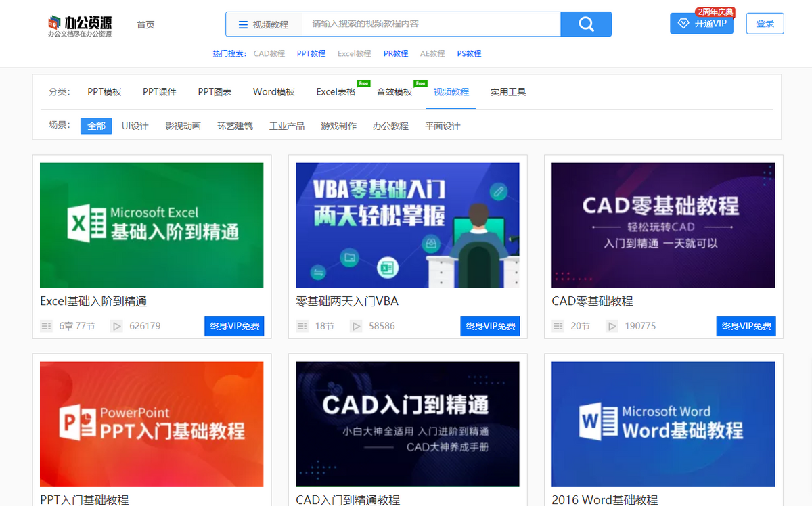
Task: Open the 首页 link
Action: [x=145, y=24]
